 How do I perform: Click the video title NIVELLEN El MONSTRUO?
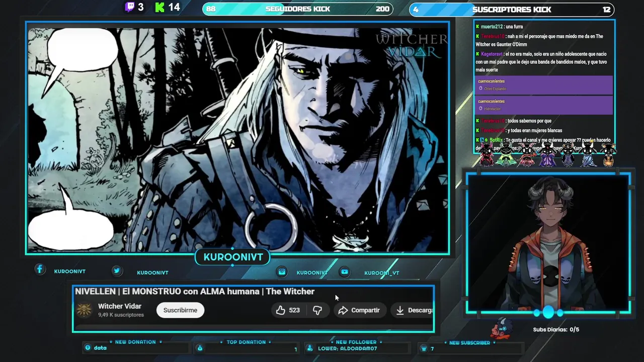click(195, 292)
